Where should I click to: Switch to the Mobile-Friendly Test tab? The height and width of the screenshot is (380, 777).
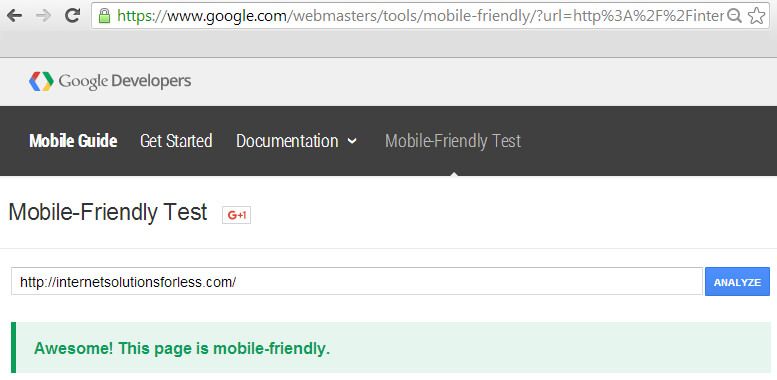pos(453,141)
